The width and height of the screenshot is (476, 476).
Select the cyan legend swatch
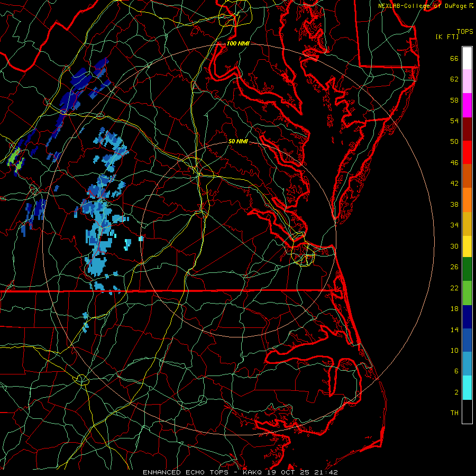tap(467, 388)
